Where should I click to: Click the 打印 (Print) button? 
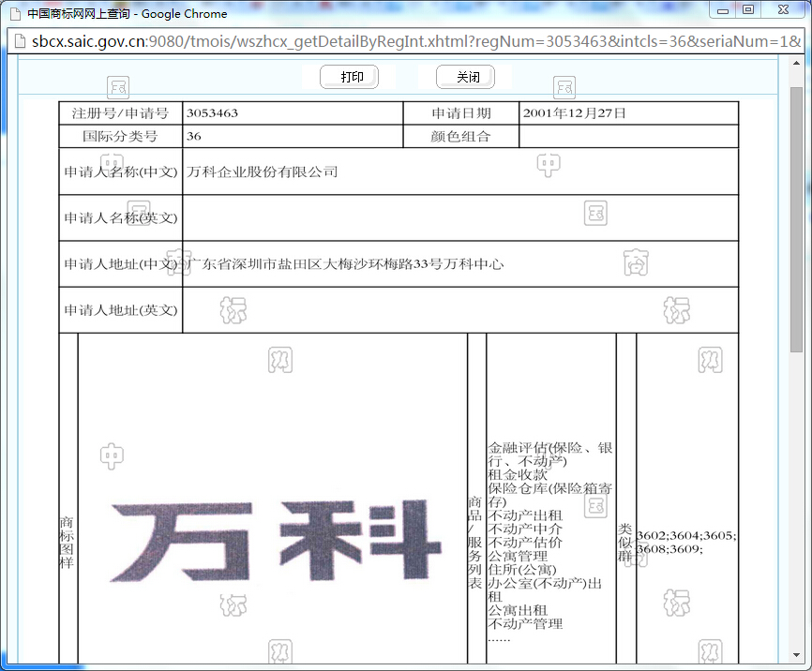pyautogui.click(x=349, y=77)
